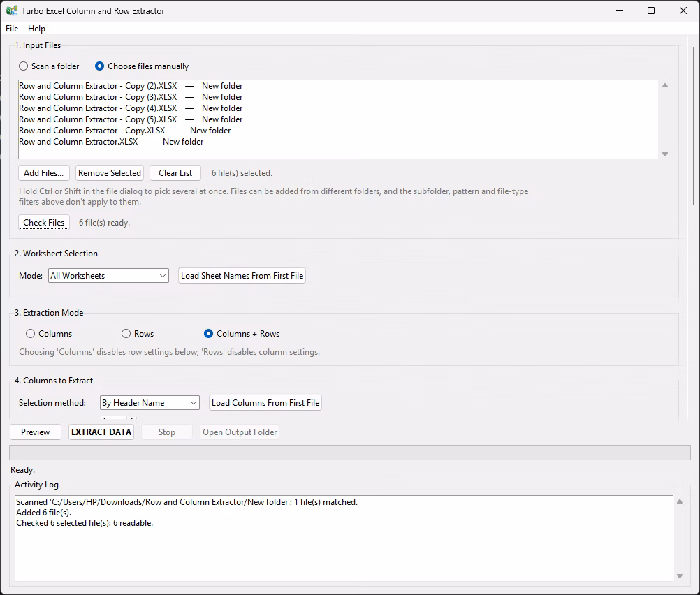Close the Turbo Excel window
This screenshot has height=595, width=700.
(683, 10)
